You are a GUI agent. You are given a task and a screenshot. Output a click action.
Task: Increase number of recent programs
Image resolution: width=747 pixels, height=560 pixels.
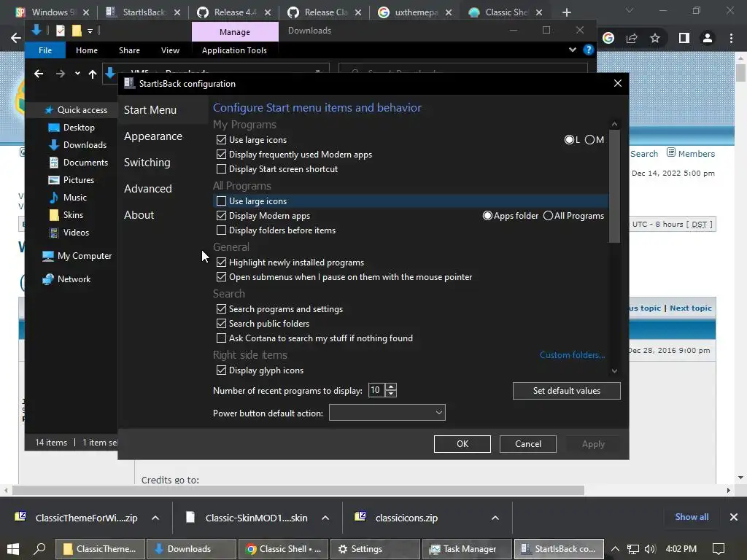(x=391, y=387)
